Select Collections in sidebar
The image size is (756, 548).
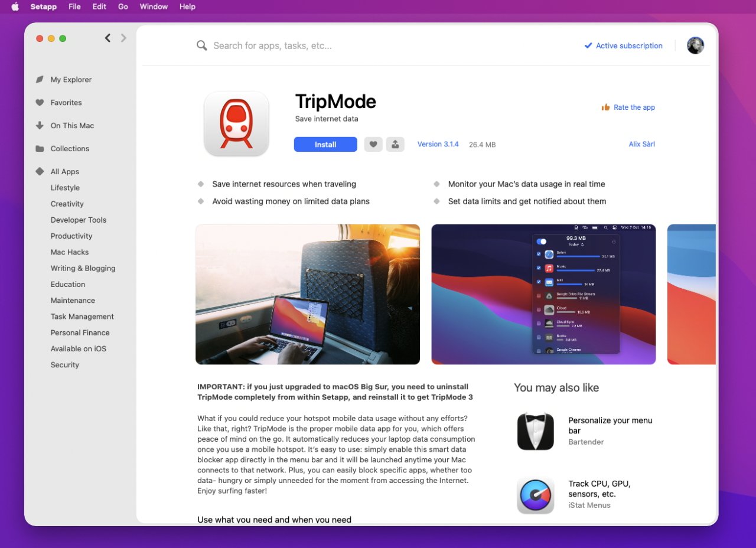pyautogui.click(x=70, y=148)
